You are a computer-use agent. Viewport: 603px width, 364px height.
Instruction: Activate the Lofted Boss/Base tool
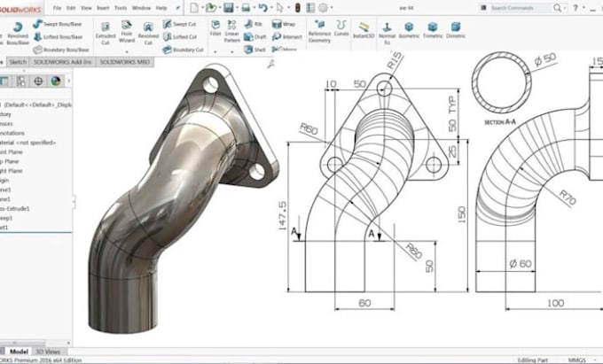coord(58,37)
